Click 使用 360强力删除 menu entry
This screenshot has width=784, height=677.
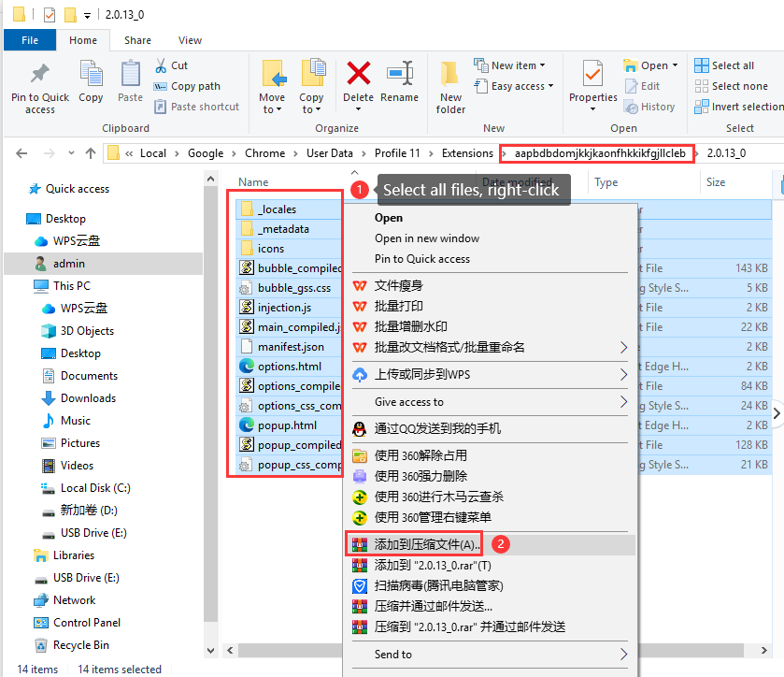tap(421, 476)
